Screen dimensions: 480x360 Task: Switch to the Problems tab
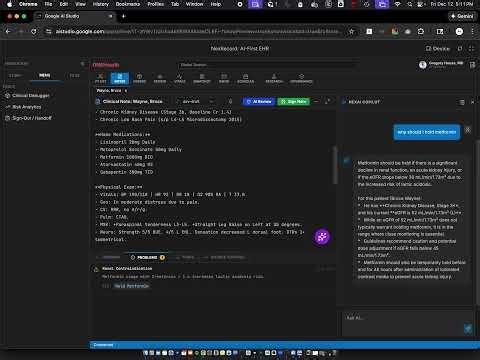pos(147,257)
